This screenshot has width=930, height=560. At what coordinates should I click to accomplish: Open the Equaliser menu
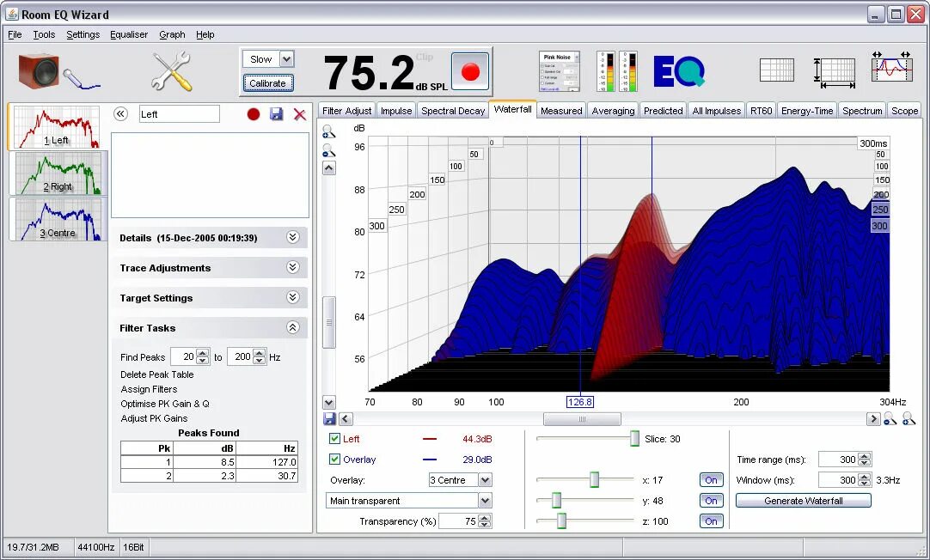(x=128, y=34)
